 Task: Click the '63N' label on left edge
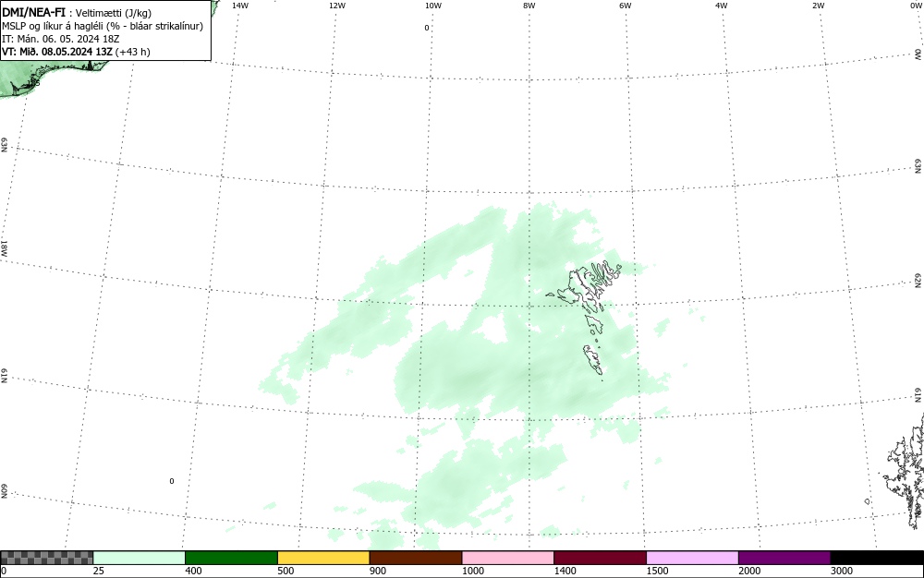(4, 145)
